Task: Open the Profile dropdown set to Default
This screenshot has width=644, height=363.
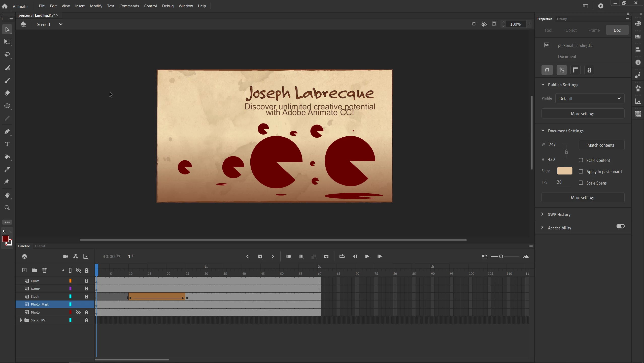Action: click(x=590, y=99)
